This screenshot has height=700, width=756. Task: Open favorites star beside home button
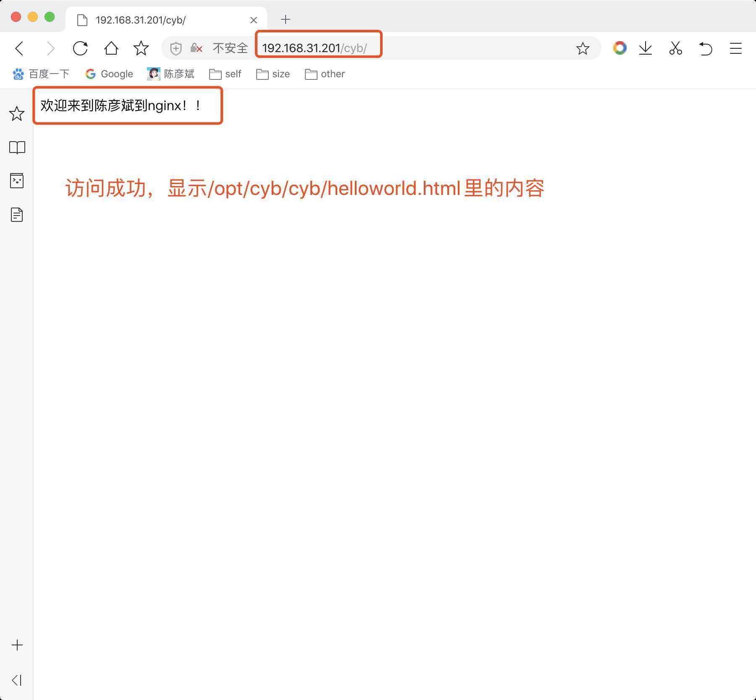click(x=141, y=48)
